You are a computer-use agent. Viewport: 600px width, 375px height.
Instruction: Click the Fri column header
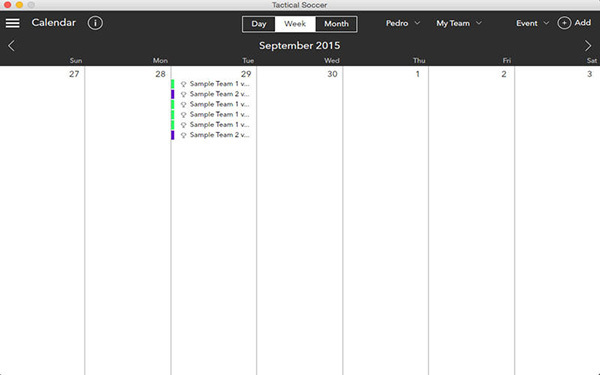[507, 60]
